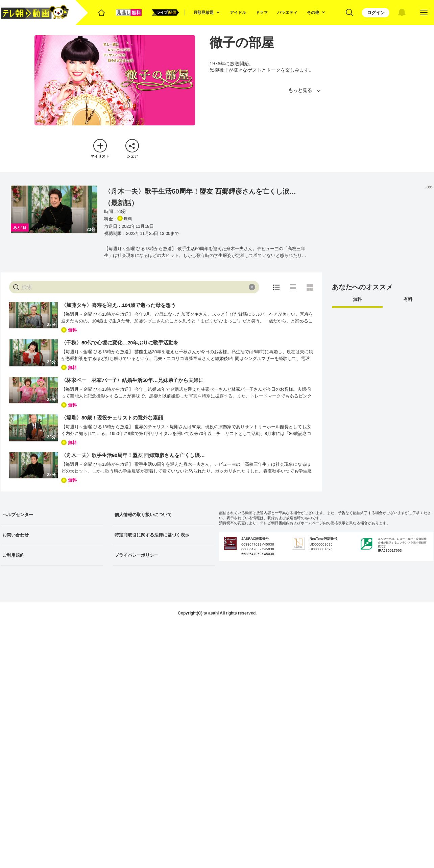Select 無料 recommendations tab

click(357, 300)
